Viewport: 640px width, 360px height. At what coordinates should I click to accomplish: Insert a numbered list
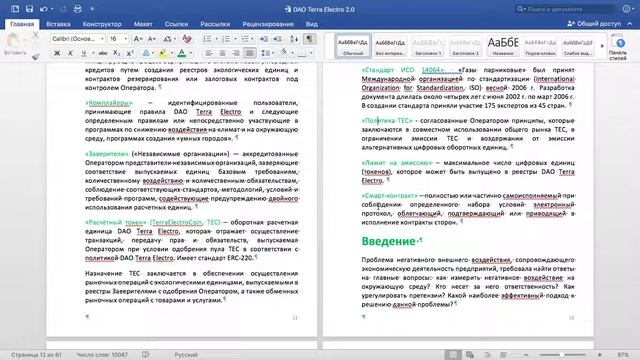(225, 39)
